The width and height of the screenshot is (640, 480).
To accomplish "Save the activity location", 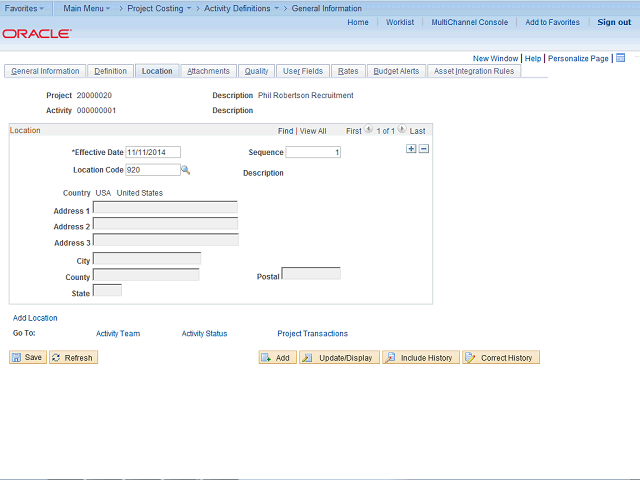I will pyautogui.click(x=28, y=357).
